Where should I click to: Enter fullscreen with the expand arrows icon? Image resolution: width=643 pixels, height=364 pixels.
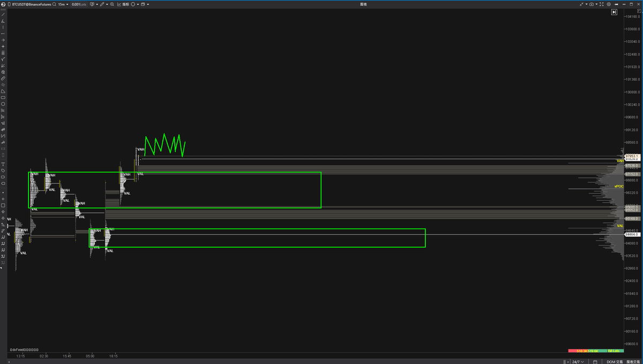click(601, 4)
